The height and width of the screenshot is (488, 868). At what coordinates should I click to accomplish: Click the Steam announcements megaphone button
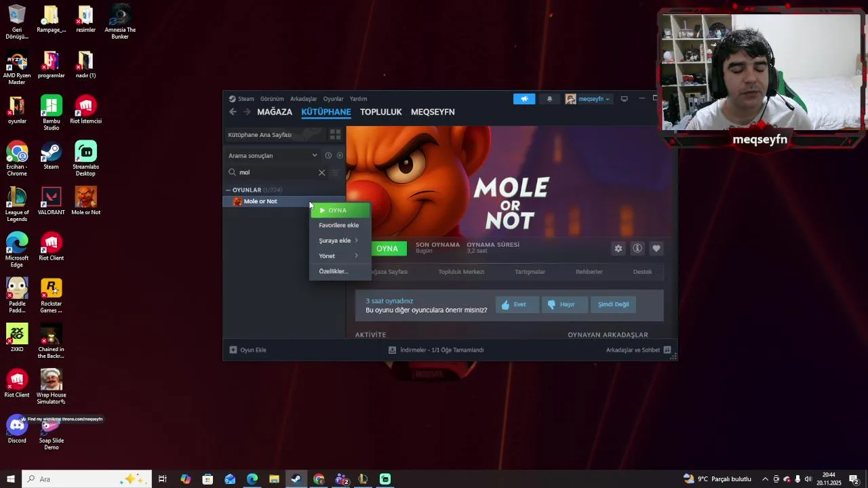524,99
